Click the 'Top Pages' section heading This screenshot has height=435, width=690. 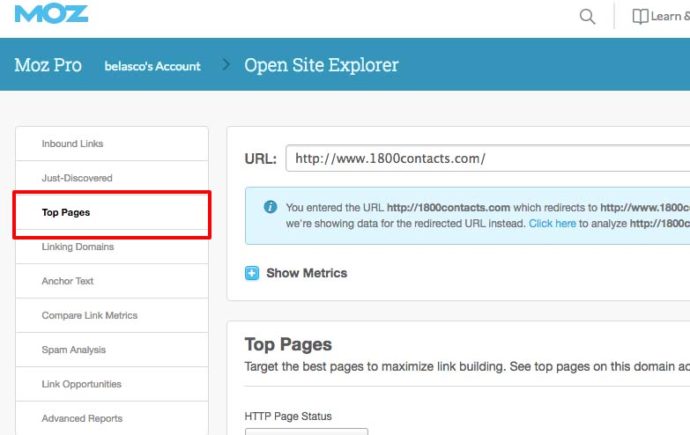(x=288, y=344)
